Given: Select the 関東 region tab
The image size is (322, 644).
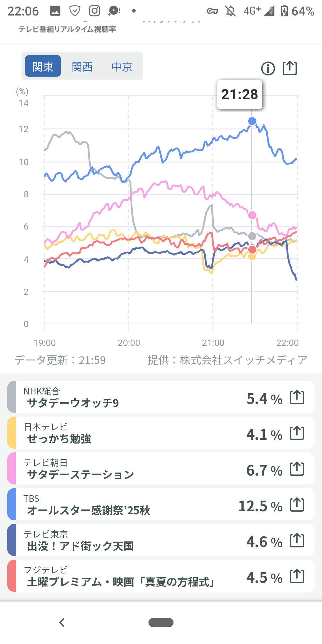Looking at the screenshot, I should 43,66.
